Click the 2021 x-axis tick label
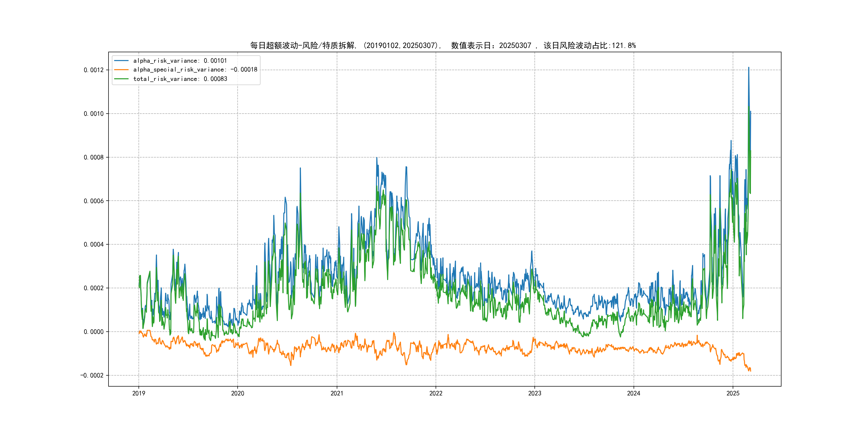This screenshot has height=434, width=868. coord(337,393)
